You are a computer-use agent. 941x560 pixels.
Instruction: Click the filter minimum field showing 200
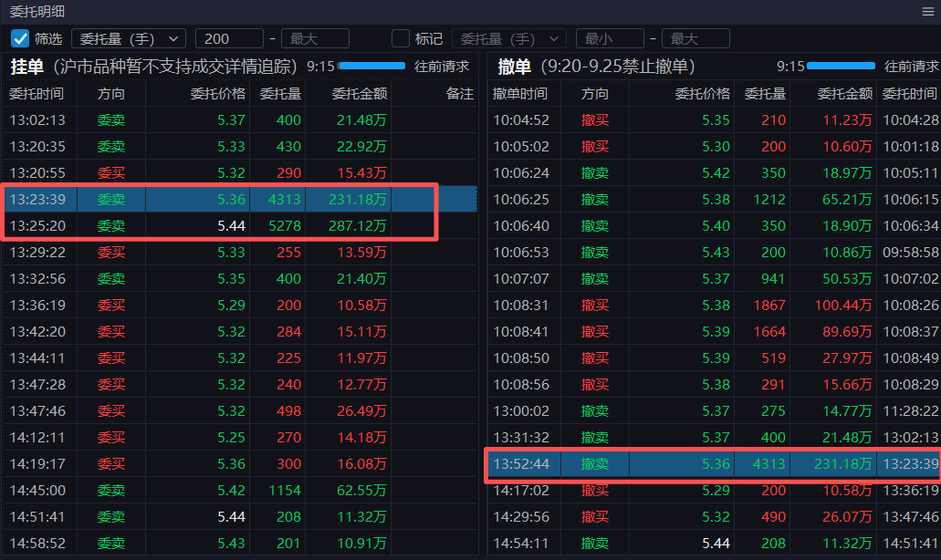pos(229,38)
